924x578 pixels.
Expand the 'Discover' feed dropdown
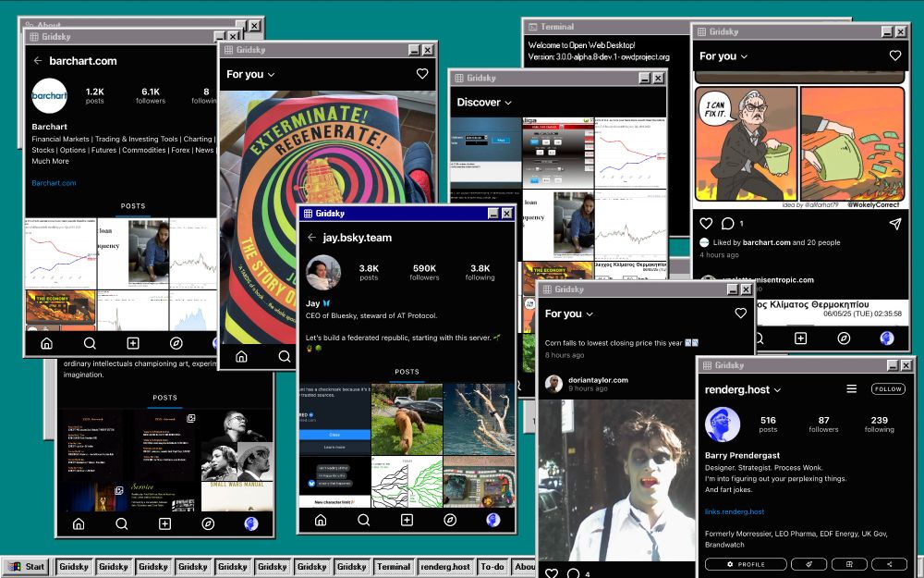484,103
